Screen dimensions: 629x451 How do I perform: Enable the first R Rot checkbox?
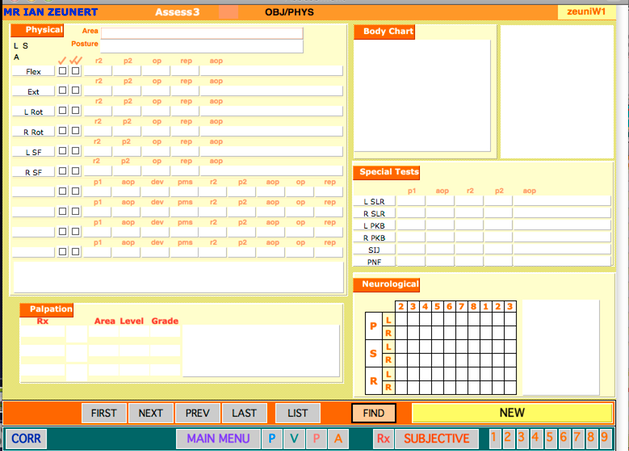pos(62,130)
